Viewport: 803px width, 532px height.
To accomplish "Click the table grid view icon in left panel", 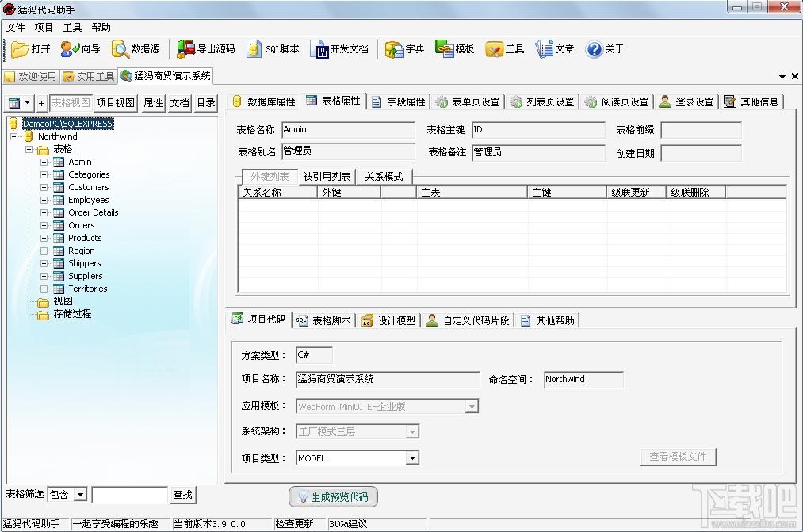I will point(14,103).
